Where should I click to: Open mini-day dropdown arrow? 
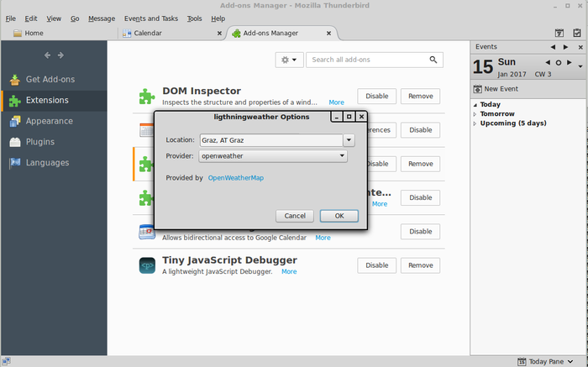point(580,66)
